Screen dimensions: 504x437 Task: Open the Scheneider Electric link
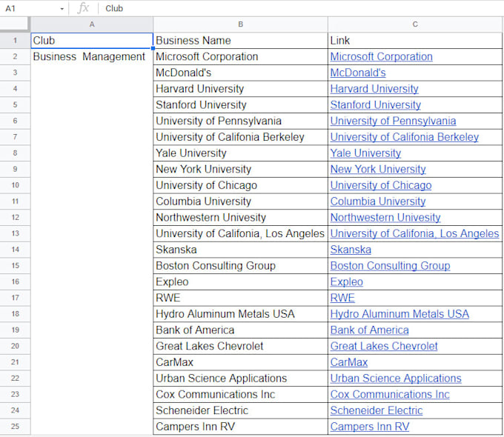[377, 410]
